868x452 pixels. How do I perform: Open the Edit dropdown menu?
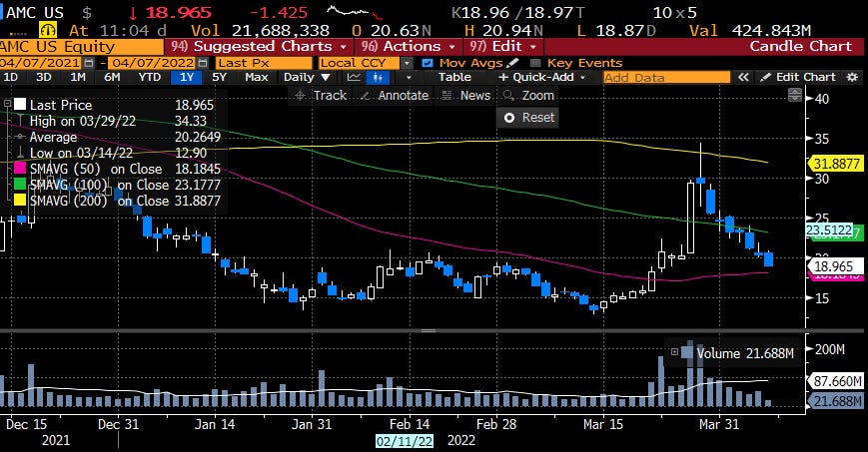tap(502, 47)
